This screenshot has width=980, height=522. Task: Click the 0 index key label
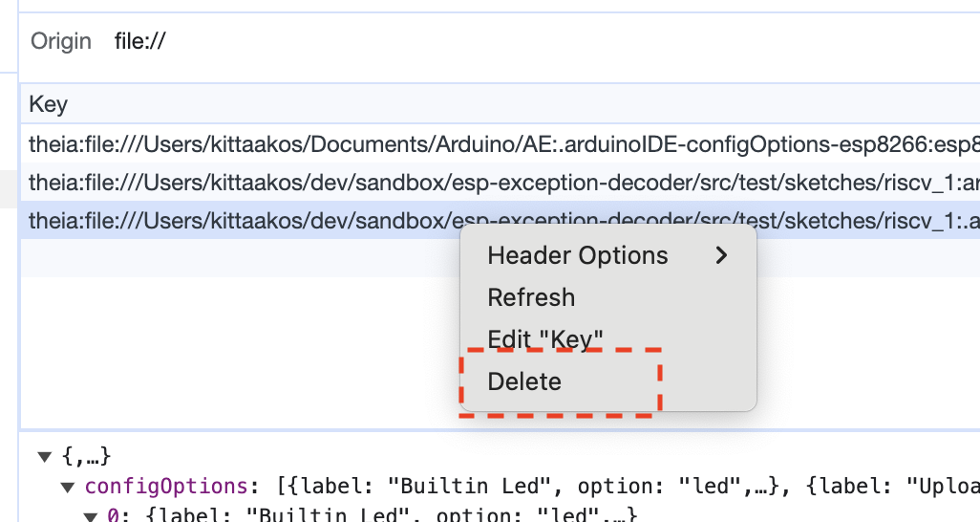pyautogui.click(x=113, y=516)
